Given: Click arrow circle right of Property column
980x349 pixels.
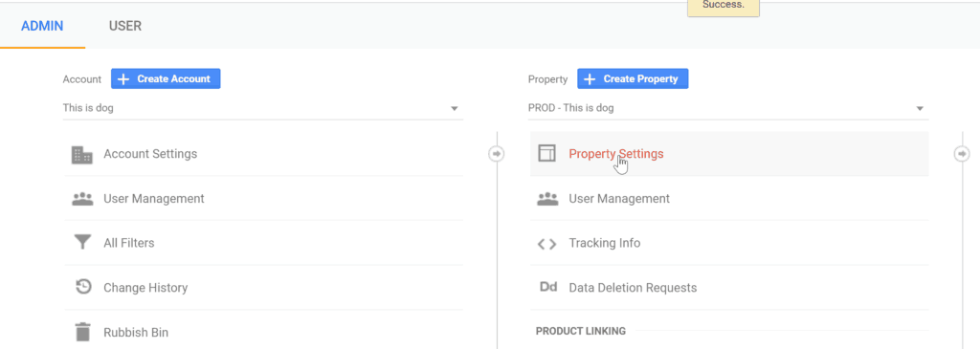Looking at the screenshot, I should pyautogui.click(x=962, y=153).
